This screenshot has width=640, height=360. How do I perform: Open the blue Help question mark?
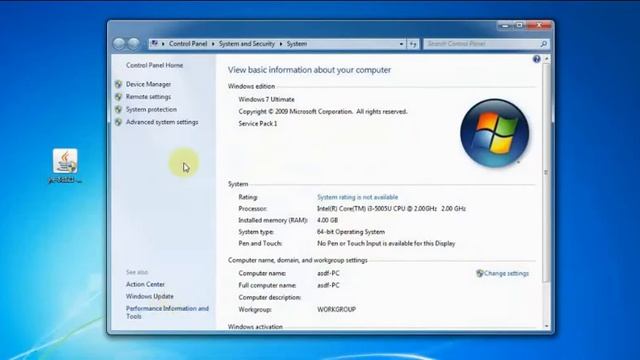pos(536,59)
